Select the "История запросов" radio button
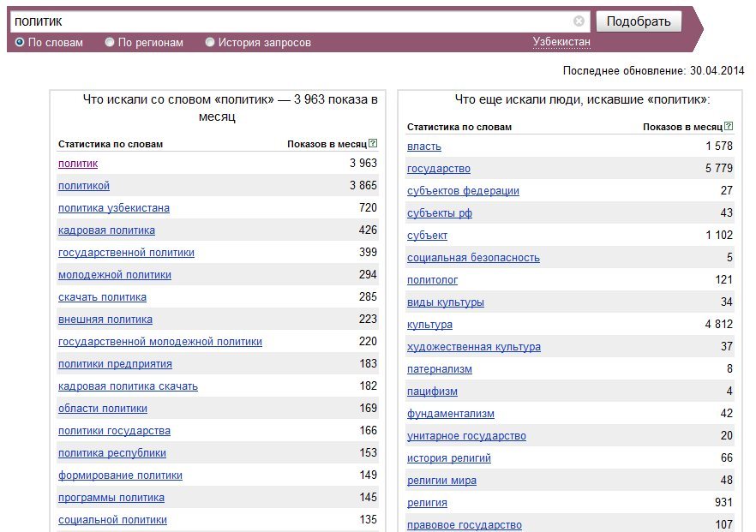 tap(210, 43)
